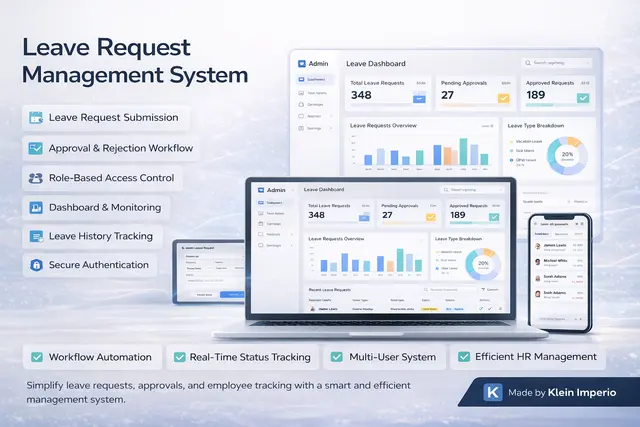This screenshot has height=427, width=640.
Task: Open the dropdown arrow in monitor search box
Action: click(587, 63)
